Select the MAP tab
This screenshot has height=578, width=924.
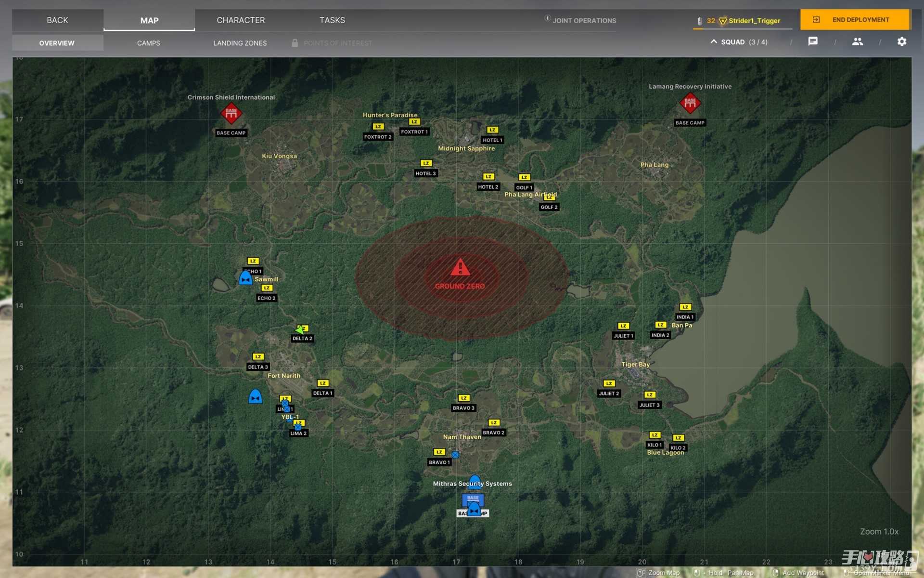(x=149, y=20)
